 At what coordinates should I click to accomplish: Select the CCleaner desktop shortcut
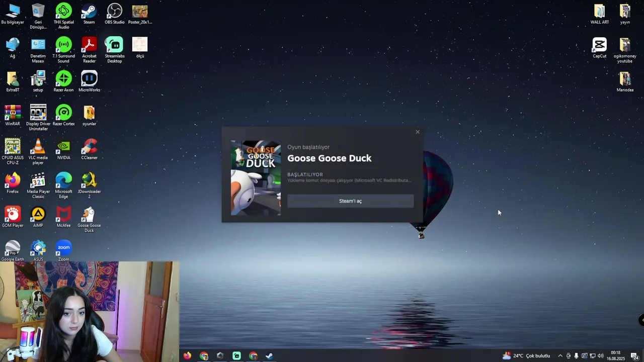[x=89, y=149]
